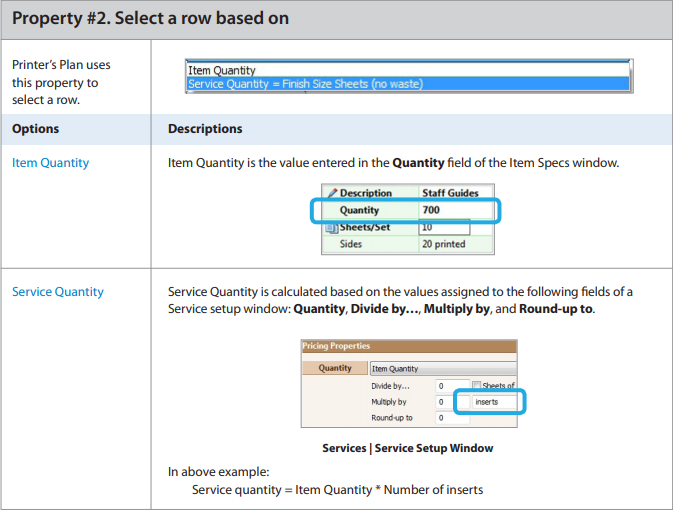Click the Services | Service Setup Window caption
673x510 pixels.
tap(408, 448)
